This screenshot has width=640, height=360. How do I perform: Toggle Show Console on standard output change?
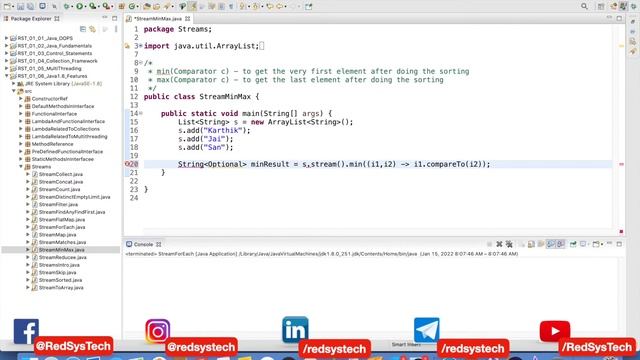point(551,244)
